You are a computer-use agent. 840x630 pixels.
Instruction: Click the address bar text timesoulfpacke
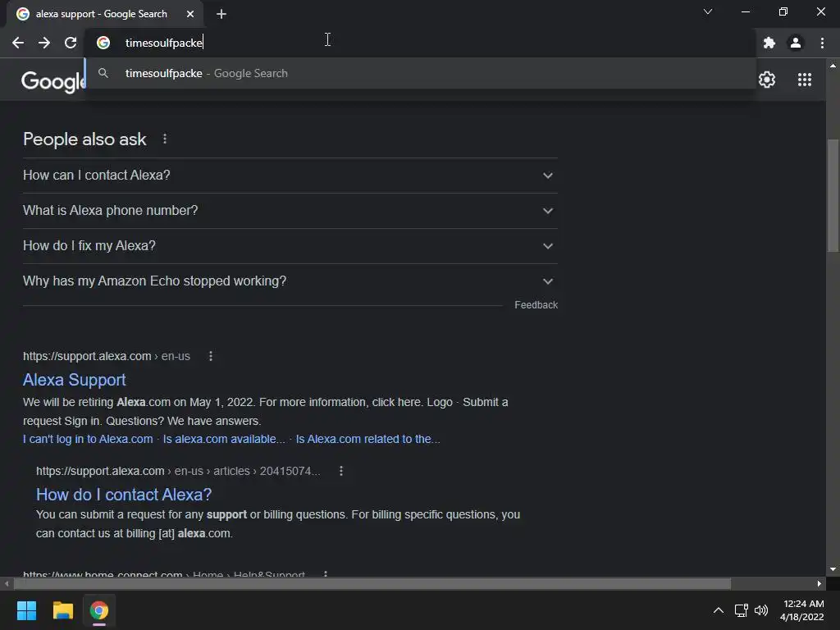[163, 43]
